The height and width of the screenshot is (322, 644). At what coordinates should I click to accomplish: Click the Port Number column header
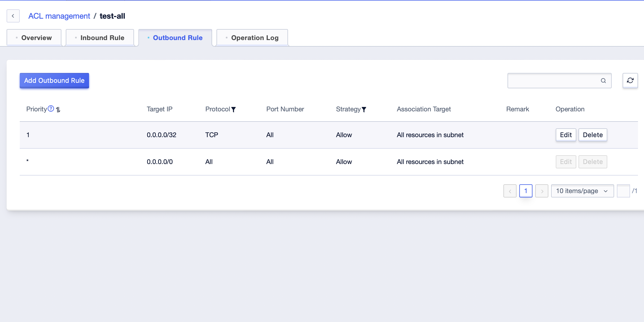click(285, 109)
